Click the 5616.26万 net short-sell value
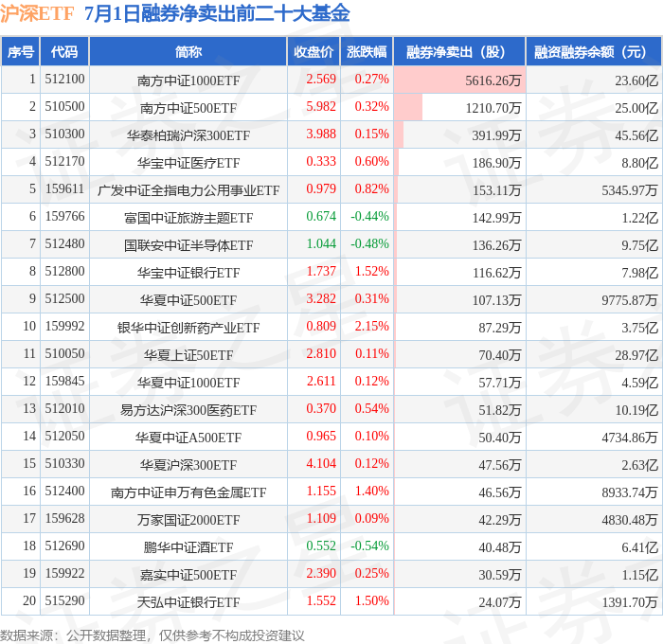 [x=493, y=80]
